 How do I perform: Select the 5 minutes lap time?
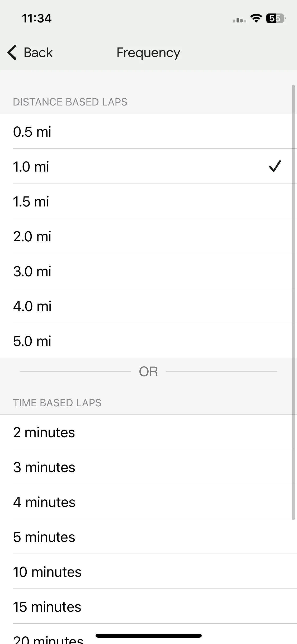click(148, 537)
